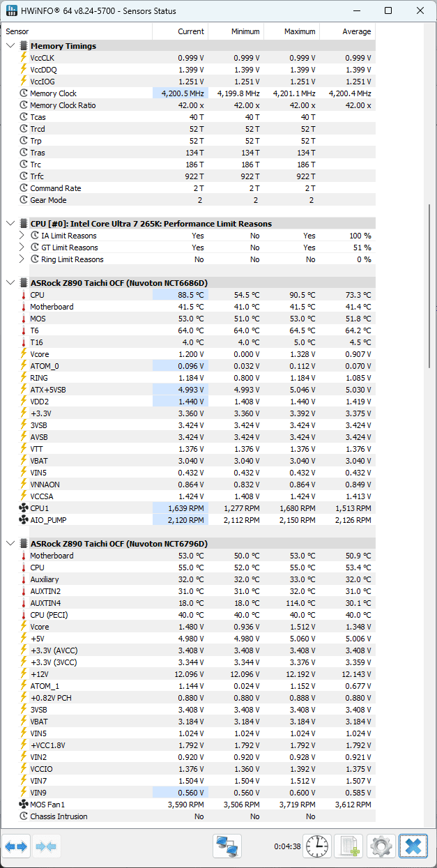Click the Maximum column header
This screenshot has width=437, height=868.
point(291,31)
